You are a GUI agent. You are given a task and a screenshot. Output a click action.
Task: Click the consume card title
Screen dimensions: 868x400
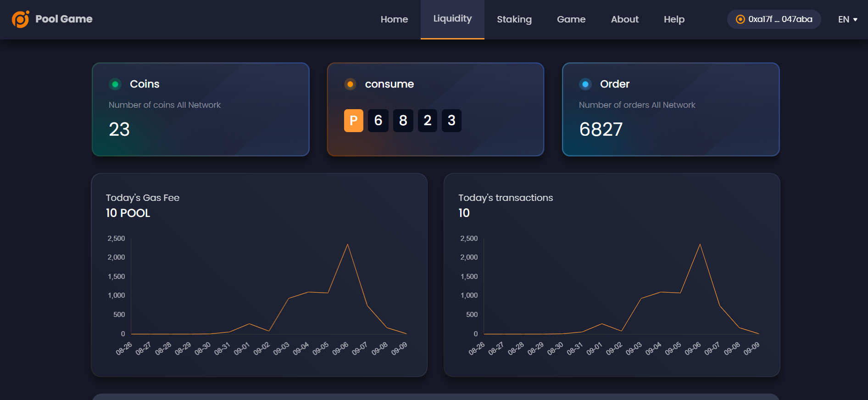tap(389, 84)
